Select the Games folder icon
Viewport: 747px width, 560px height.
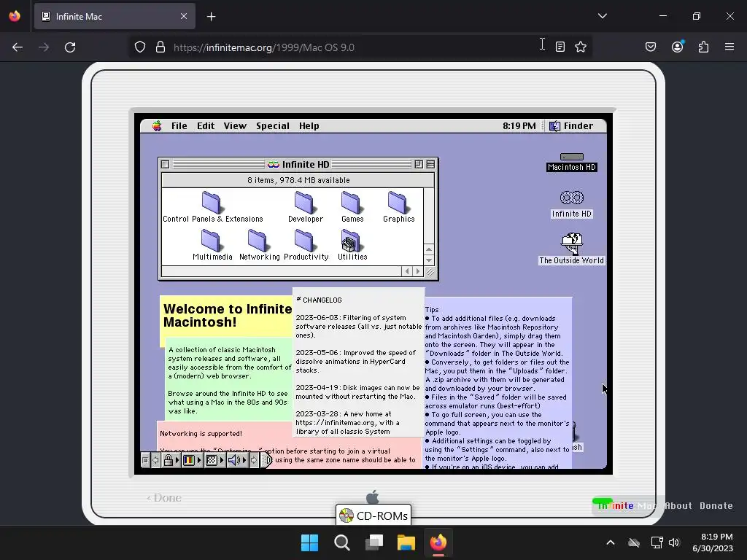(352, 203)
